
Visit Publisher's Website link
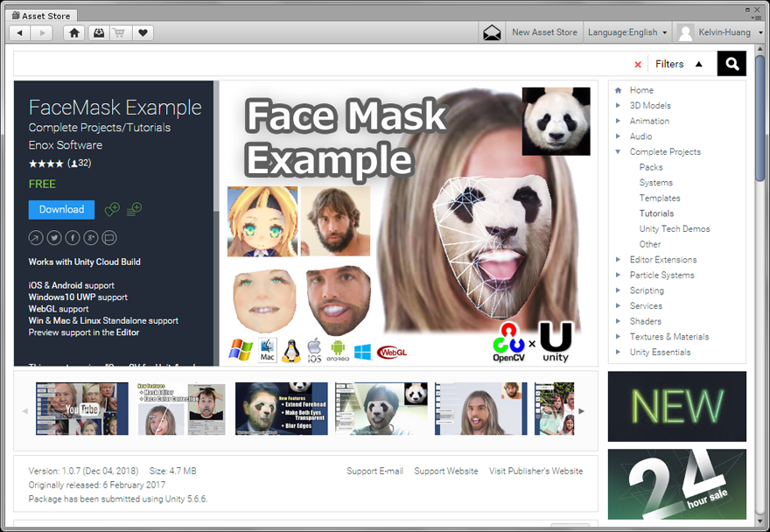point(535,471)
